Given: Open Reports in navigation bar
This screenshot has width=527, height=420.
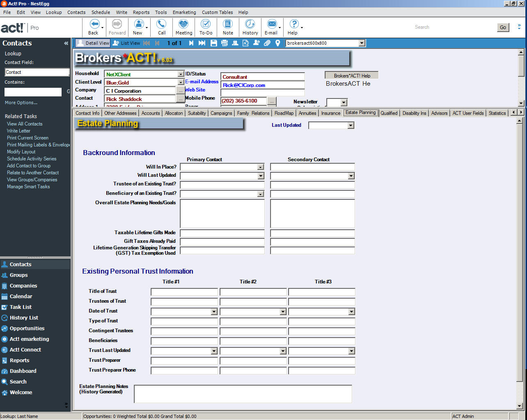Looking at the screenshot, I should point(20,361).
